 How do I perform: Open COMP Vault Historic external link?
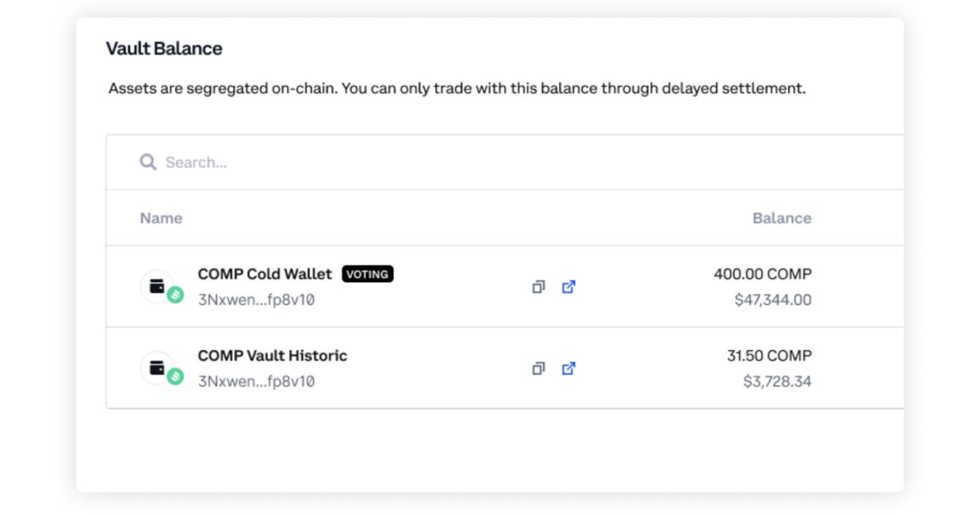click(568, 369)
